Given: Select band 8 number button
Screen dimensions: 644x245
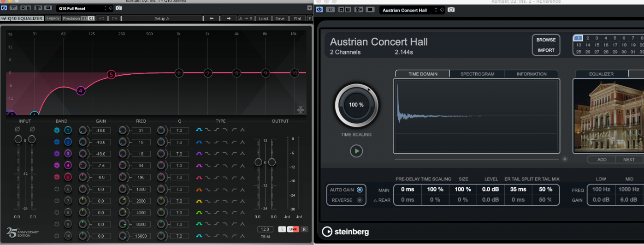Looking at the screenshot, I should coord(68,212).
